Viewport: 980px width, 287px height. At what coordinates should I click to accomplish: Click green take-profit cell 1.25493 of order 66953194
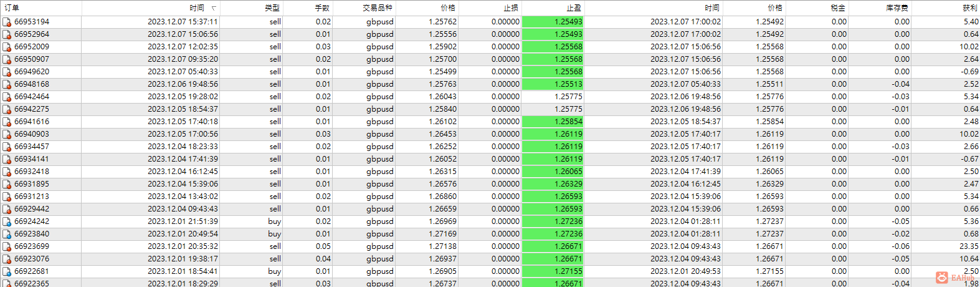click(553, 22)
